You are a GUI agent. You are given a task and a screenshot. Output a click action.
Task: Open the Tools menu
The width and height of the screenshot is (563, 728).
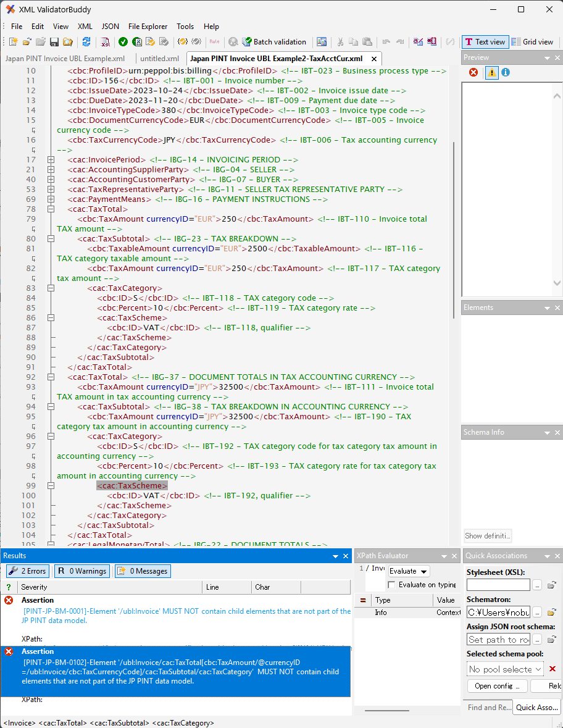[x=185, y=27]
